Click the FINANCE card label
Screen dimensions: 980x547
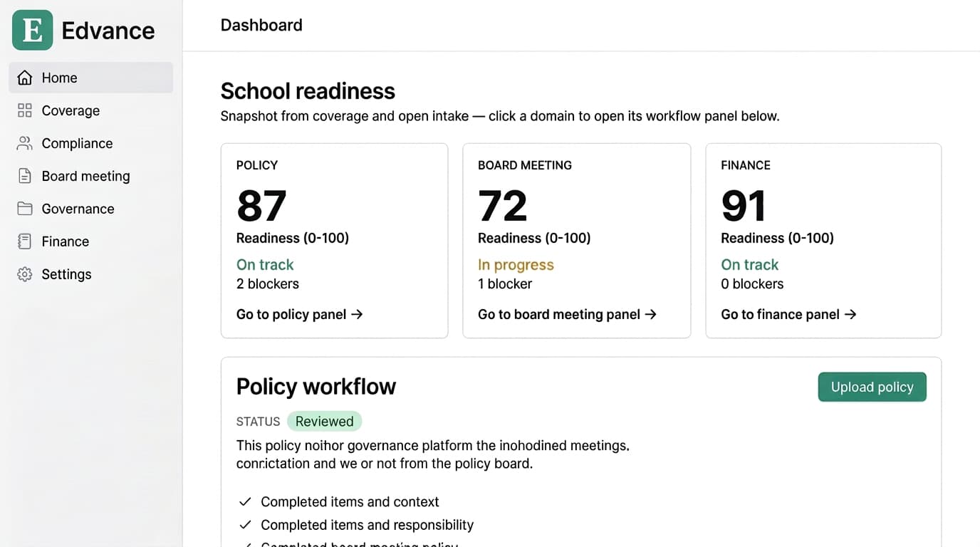pyautogui.click(x=746, y=165)
